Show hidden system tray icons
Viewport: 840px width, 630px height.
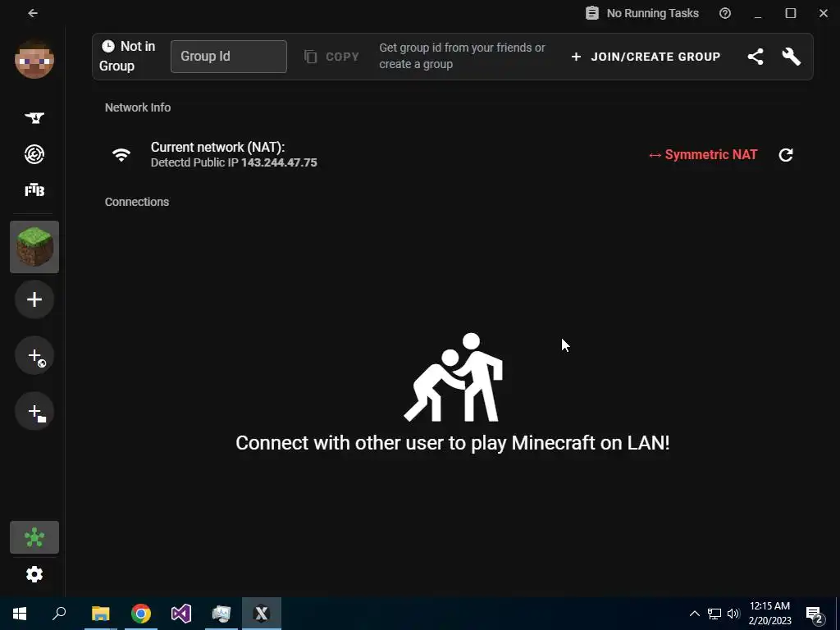(694, 614)
